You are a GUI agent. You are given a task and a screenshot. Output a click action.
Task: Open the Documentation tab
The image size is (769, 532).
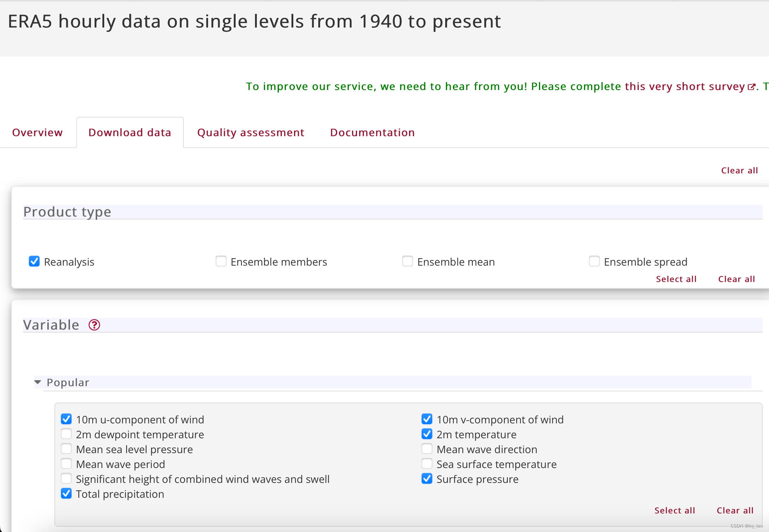coord(372,132)
